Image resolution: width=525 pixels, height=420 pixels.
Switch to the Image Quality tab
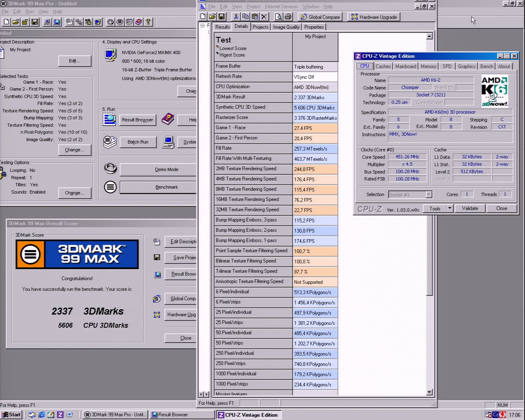(286, 27)
